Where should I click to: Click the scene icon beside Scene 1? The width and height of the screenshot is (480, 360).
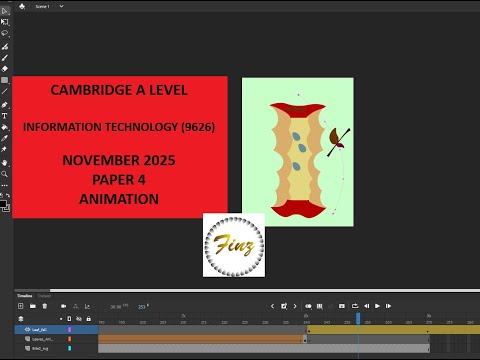22,6
